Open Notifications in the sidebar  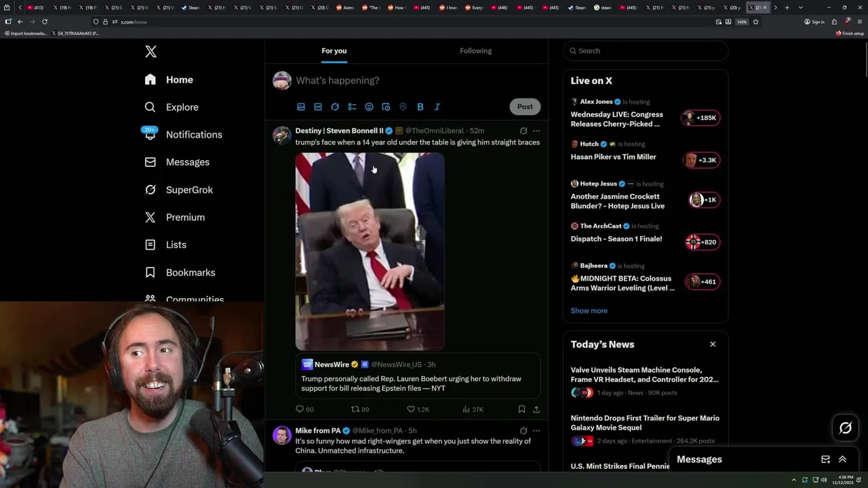(183, 134)
